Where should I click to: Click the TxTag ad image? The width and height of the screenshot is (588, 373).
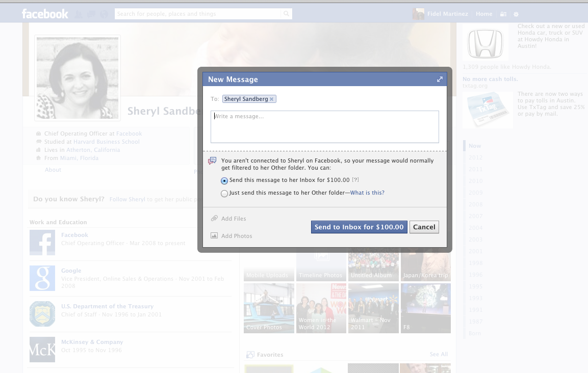click(488, 110)
